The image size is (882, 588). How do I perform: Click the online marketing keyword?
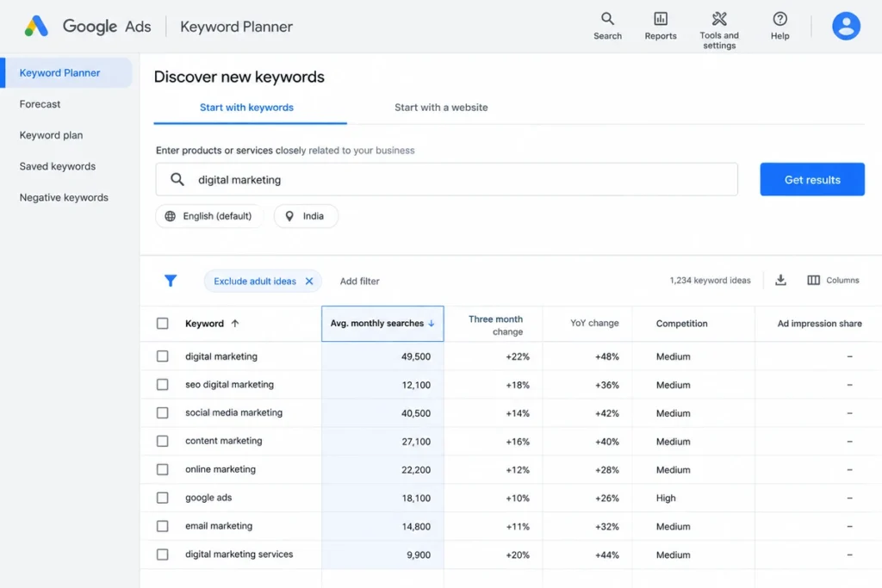[x=220, y=469]
